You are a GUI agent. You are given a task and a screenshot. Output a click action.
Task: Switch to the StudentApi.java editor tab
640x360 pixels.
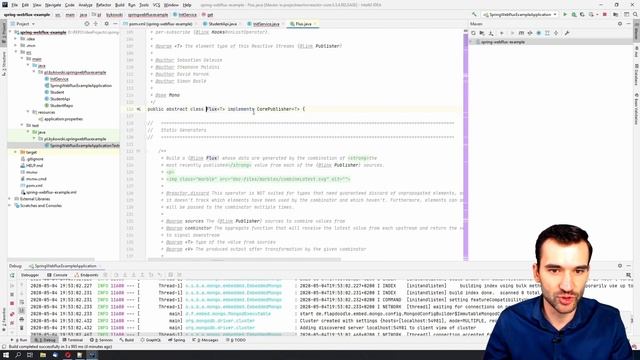pyautogui.click(x=222, y=24)
